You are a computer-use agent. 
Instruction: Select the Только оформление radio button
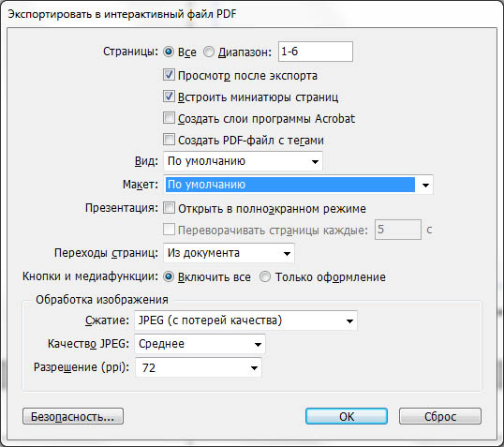(265, 276)
